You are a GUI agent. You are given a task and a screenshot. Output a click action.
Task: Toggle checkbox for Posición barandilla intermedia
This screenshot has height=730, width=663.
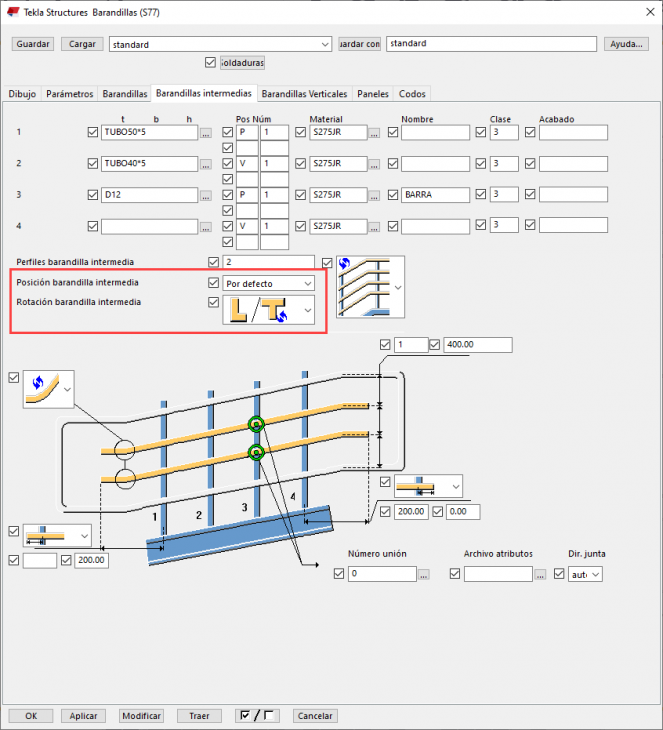coord(214,283)
